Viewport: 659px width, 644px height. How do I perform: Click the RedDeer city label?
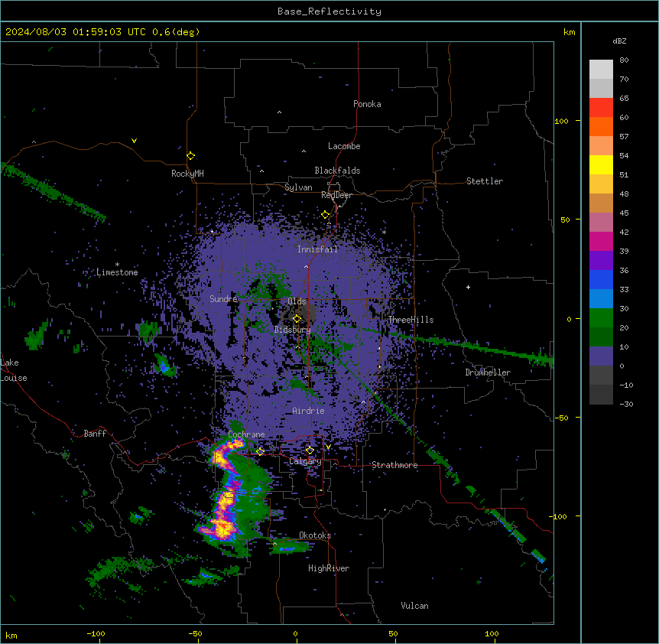click(336, 195)
